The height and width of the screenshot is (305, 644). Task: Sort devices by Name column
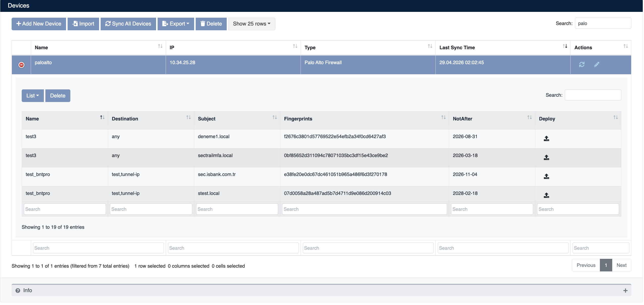[x=160, y=46]
